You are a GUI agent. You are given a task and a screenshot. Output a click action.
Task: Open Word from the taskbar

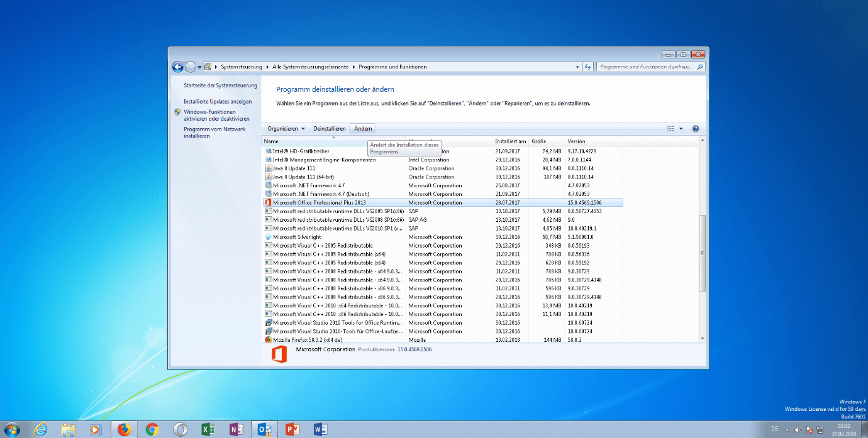point(320,430)
